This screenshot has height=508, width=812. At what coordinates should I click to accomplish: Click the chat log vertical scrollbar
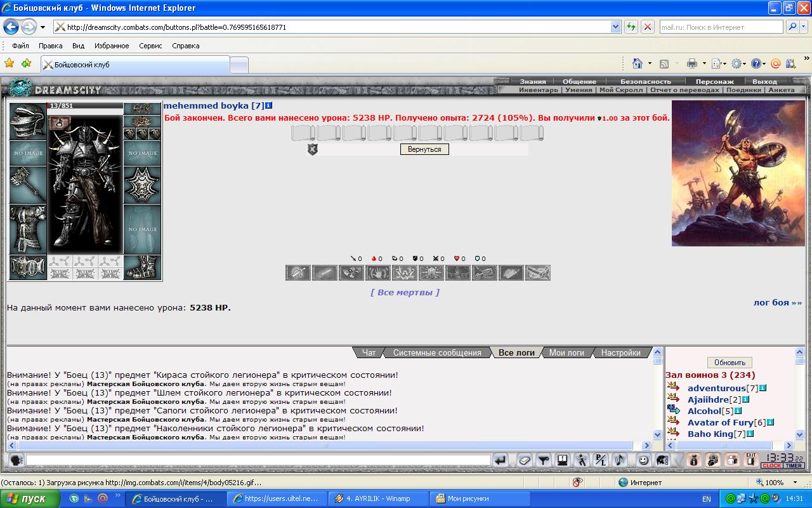[657, 393]
